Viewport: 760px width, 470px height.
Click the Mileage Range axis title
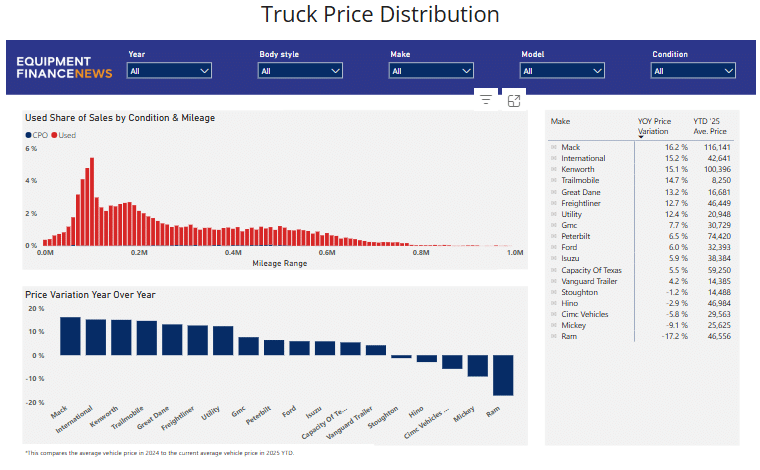tap(280, 263)
